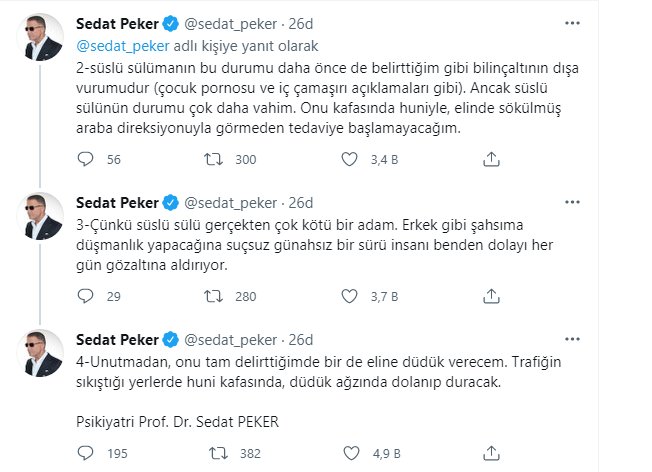Open the third tweet's profile avatar
The width and height of the screenshot is (652, 472).
click(x=40, y=353)
